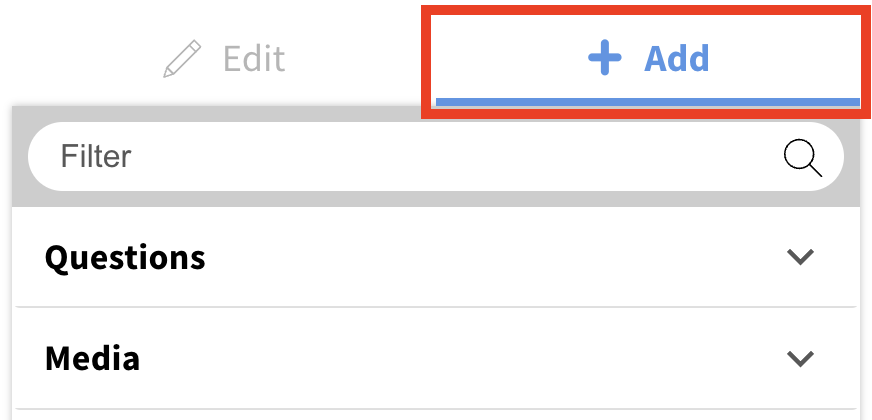The height and width of the screenshot is (420, 872).
Task: Expand the Questions section chevron
Action: (801, 256)
